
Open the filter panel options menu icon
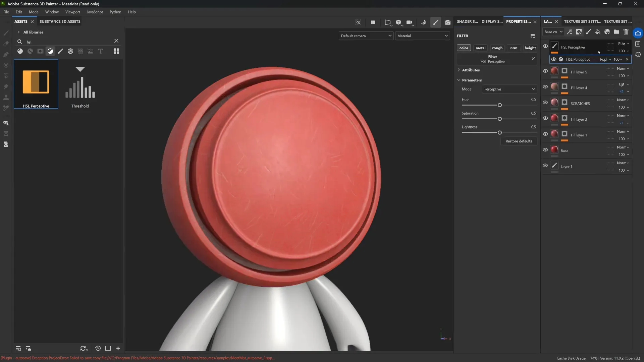533,36
